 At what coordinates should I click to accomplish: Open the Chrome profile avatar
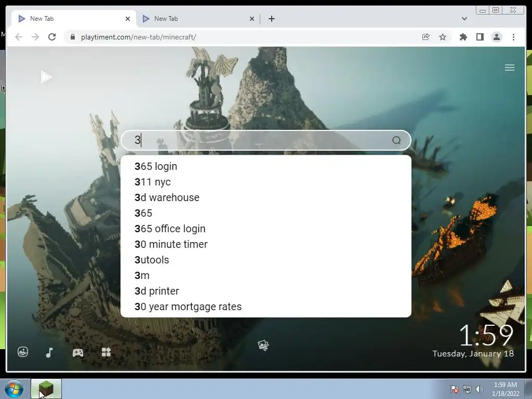pos(497,37)
